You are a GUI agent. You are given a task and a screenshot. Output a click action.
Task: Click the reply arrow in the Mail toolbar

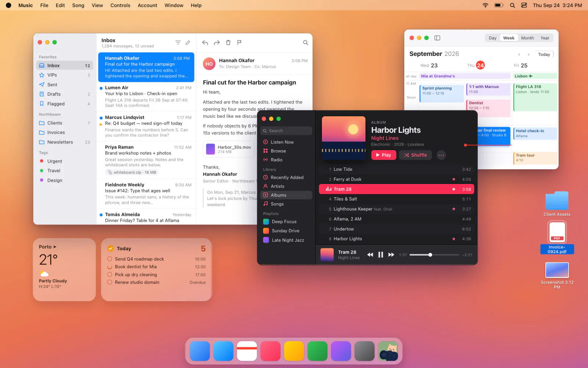205,43
